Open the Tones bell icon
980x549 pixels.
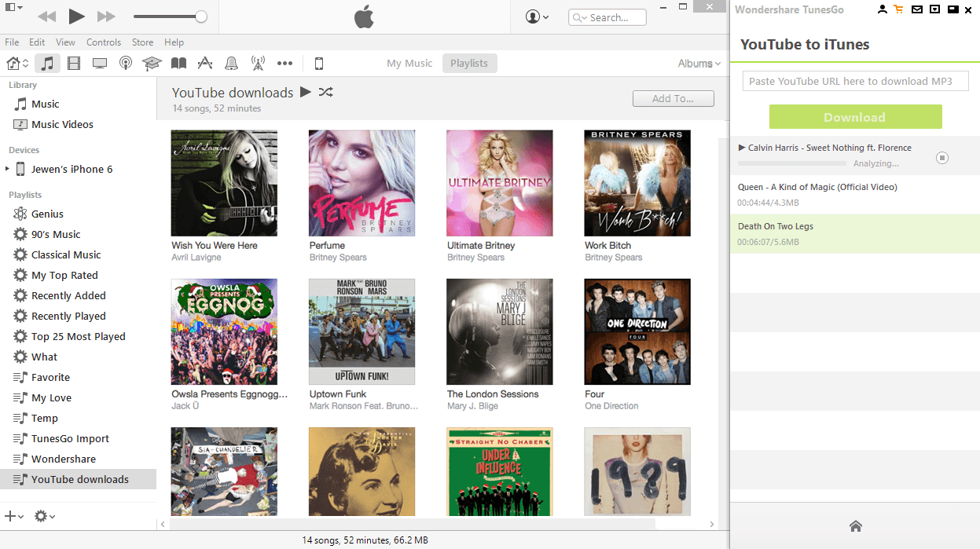(232, 64)
